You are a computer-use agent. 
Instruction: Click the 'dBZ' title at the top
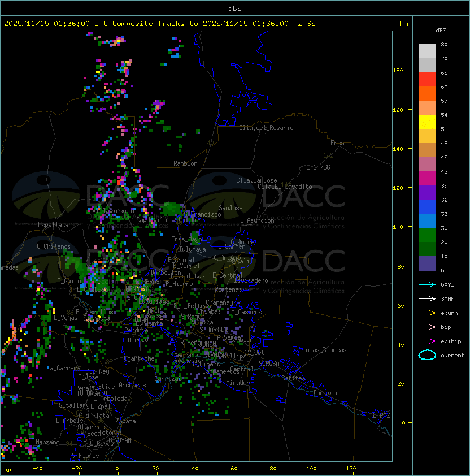coord(235,8)
